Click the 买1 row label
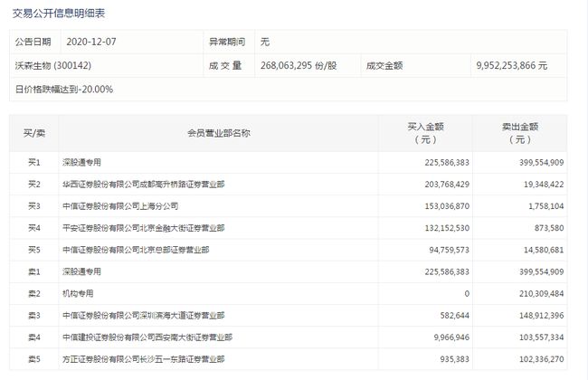Image resolution: width=588 pixels, height=380 pixels. (34, 163)
